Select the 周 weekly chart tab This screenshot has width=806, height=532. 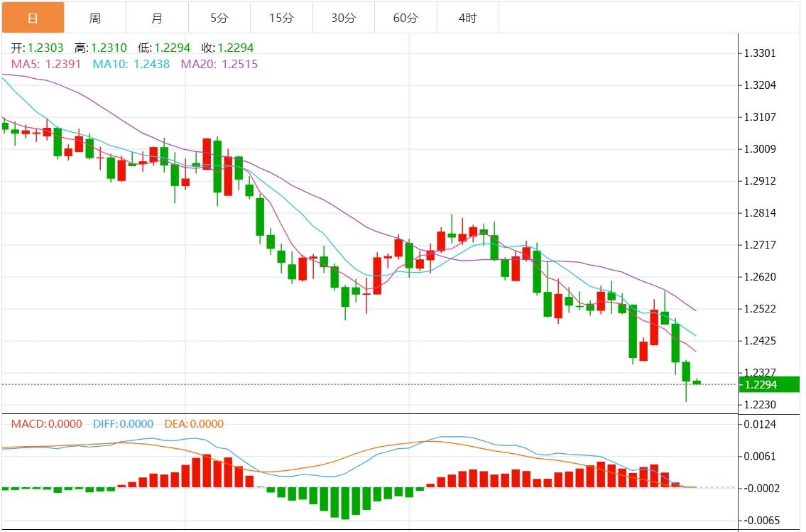[95, 18]
